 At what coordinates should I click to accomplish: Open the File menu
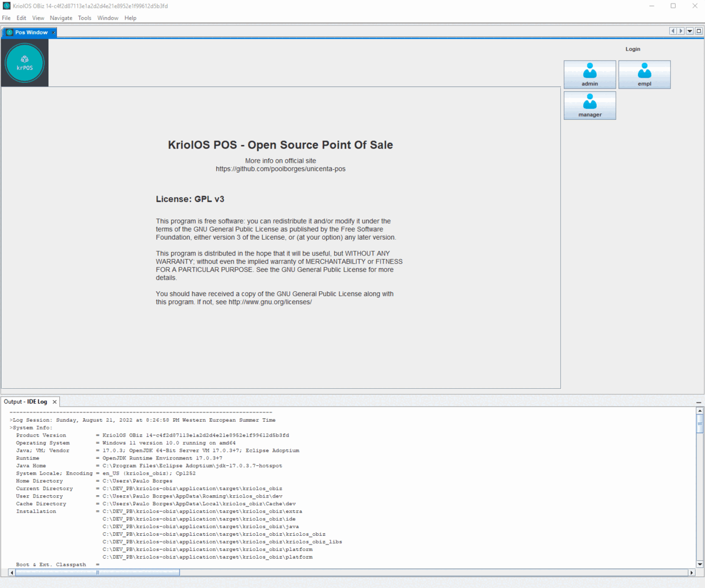(x=6, y=18)
